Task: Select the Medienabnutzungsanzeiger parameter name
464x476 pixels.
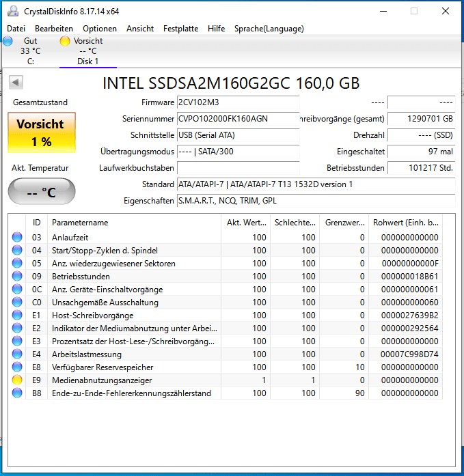Action: [x=102, y=380]
